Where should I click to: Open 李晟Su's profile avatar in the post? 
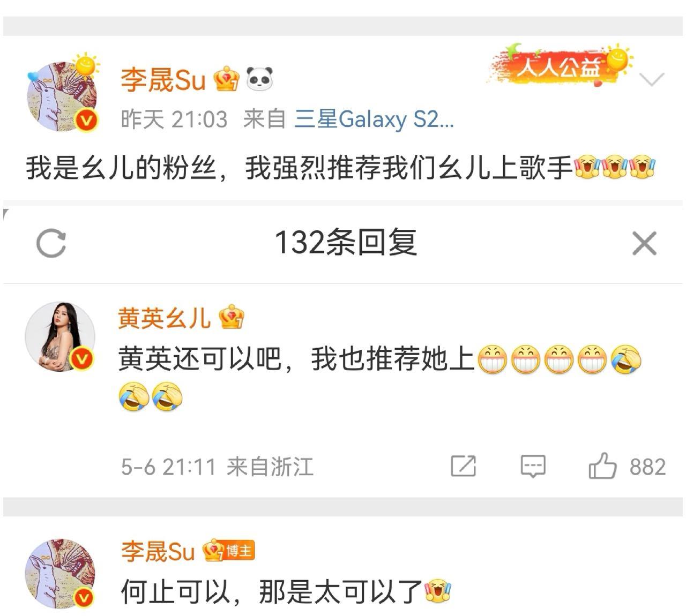point(63,97)
